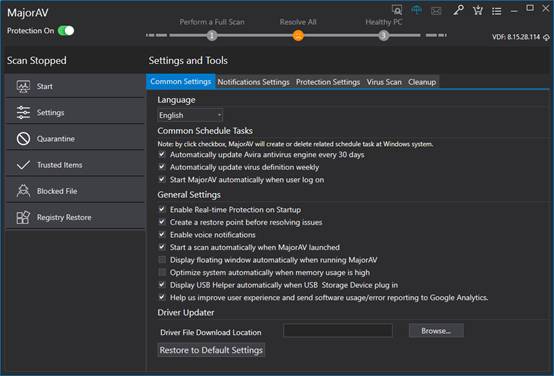
Task: Click the monitor magnifier scan icon
Action: tap(397, 10)
